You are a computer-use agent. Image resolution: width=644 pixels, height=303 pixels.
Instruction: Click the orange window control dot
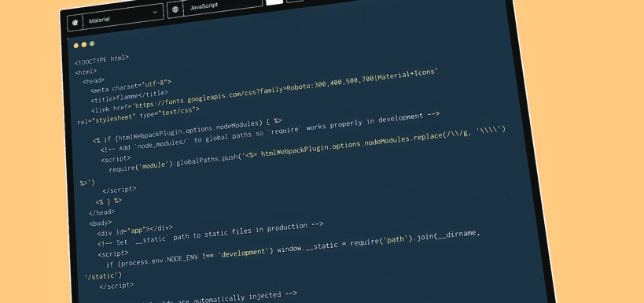pyautogui.click(x=76, y=45)
